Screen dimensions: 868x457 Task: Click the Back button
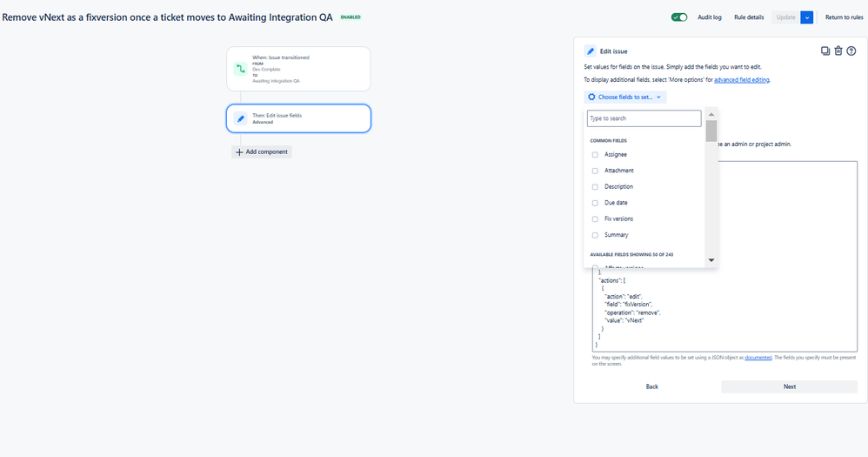[652, 386]
